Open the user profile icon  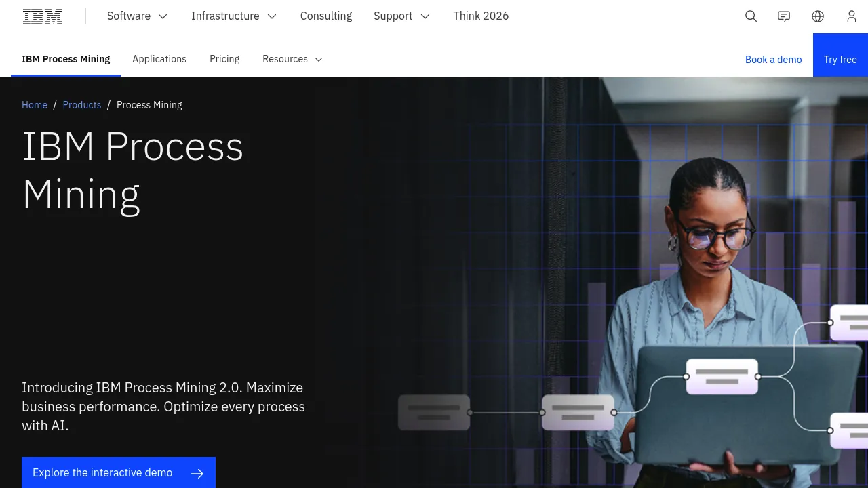(852, 16)
